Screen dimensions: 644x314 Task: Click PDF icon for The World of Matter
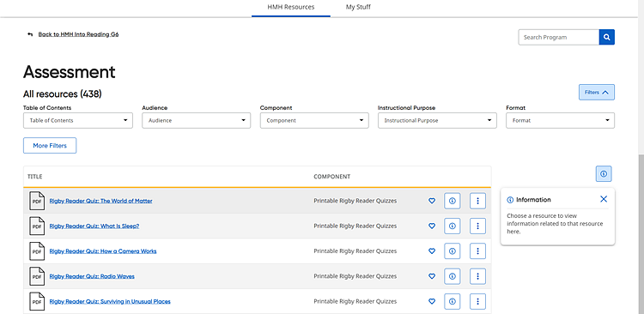(x=37, y=201)
